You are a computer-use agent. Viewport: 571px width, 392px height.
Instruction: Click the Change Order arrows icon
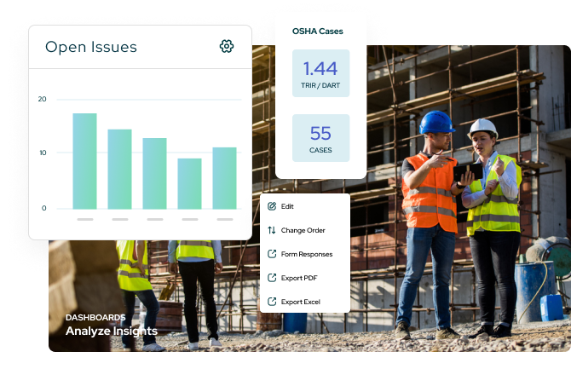[x=272, y=230]
